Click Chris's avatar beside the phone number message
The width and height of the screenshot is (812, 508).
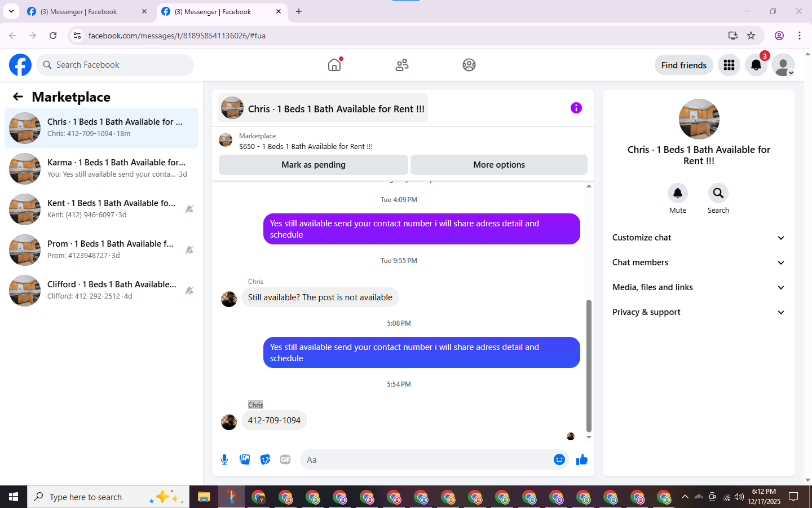[x=229, y=422]
